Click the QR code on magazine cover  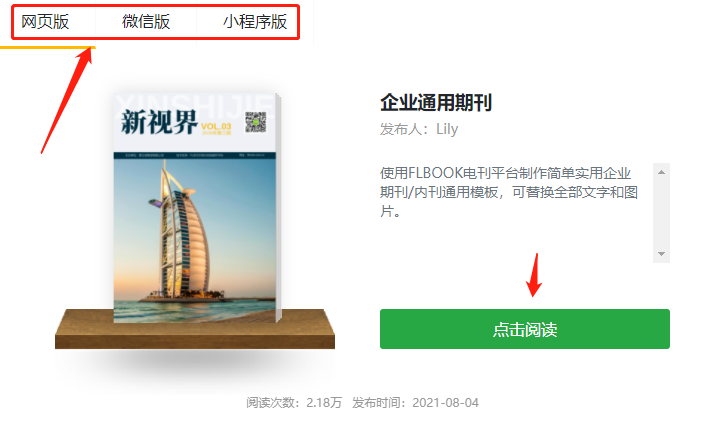(256, 122)
